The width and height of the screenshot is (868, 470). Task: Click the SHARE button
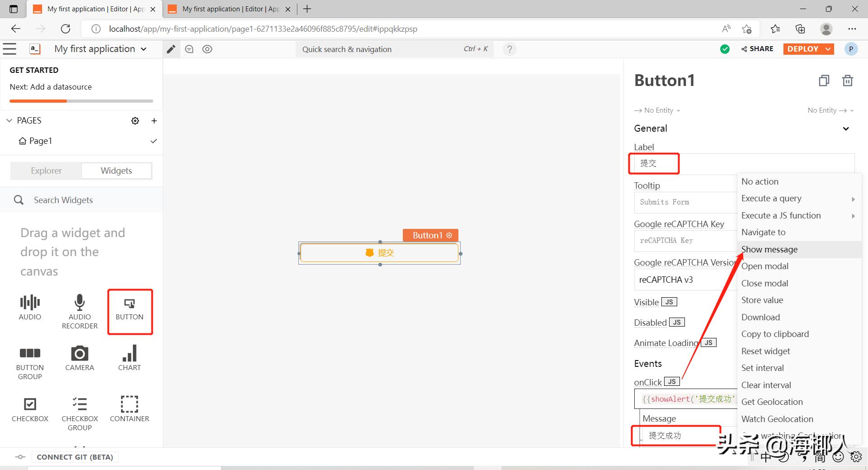tap(757, 49)
